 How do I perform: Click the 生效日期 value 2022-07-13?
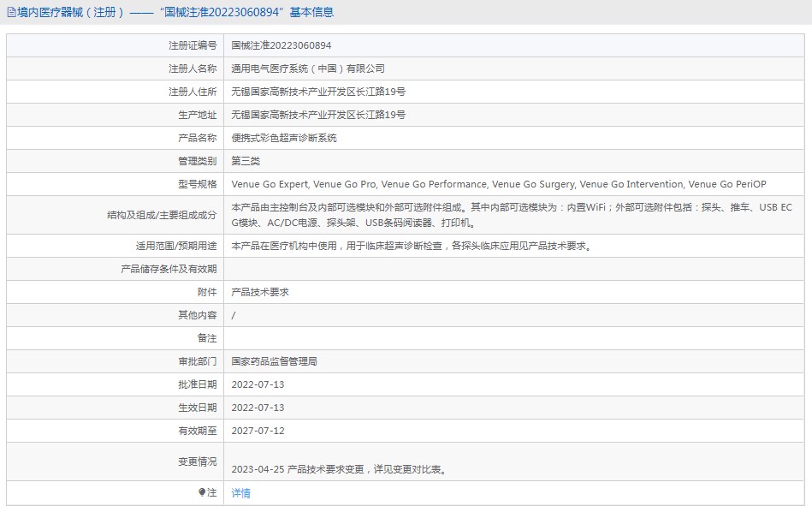tap(258, 408)
